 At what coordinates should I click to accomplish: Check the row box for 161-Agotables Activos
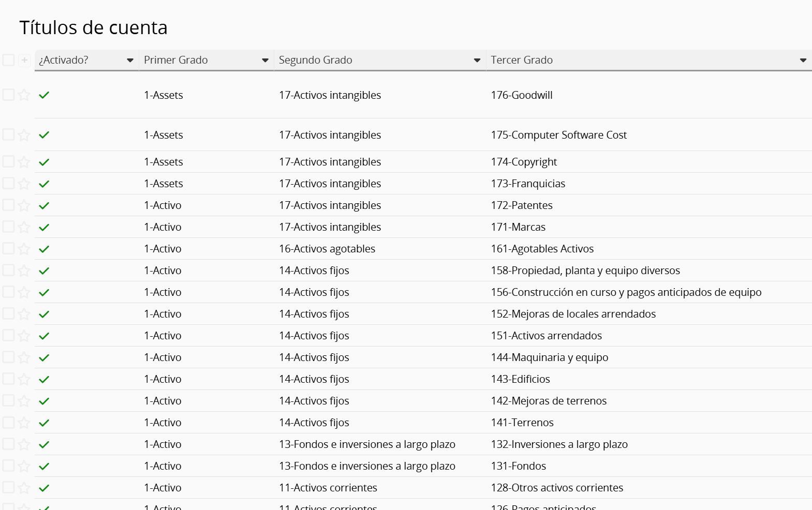point(8,248)
